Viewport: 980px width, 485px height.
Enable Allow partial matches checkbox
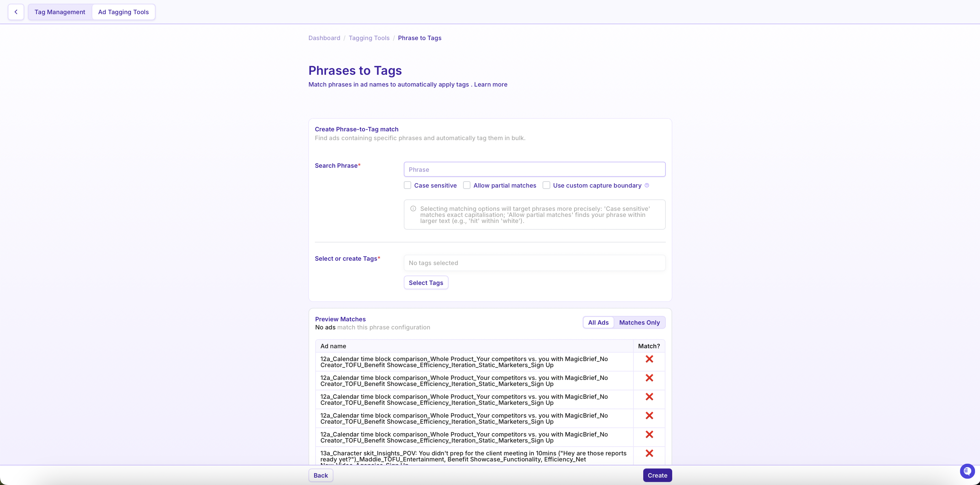(466, 185)
